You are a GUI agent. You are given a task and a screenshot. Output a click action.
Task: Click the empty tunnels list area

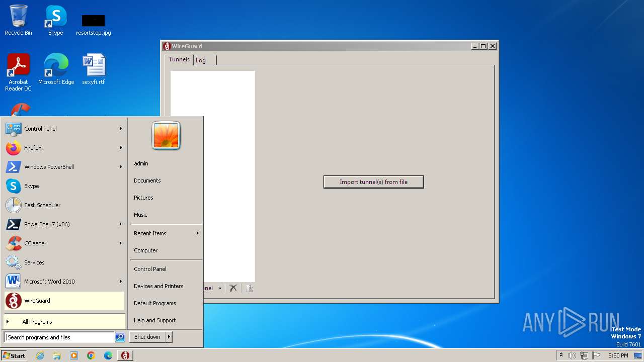click(x=213, y=176)
